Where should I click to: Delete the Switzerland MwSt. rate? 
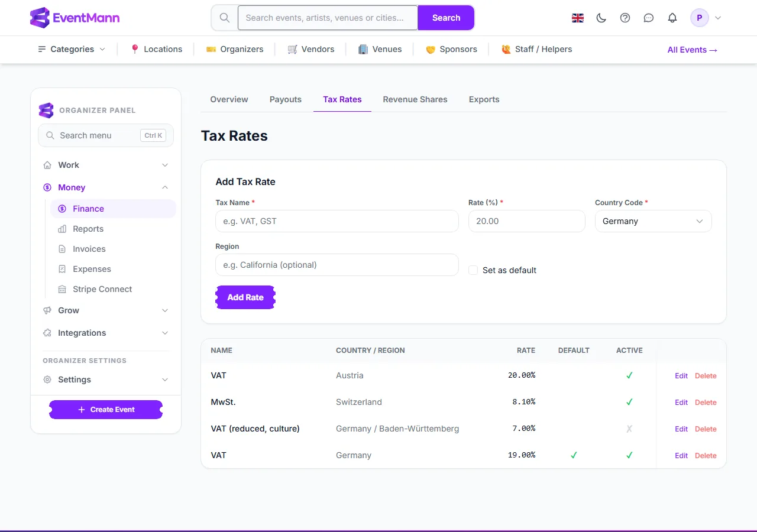[x=706, y=403]
